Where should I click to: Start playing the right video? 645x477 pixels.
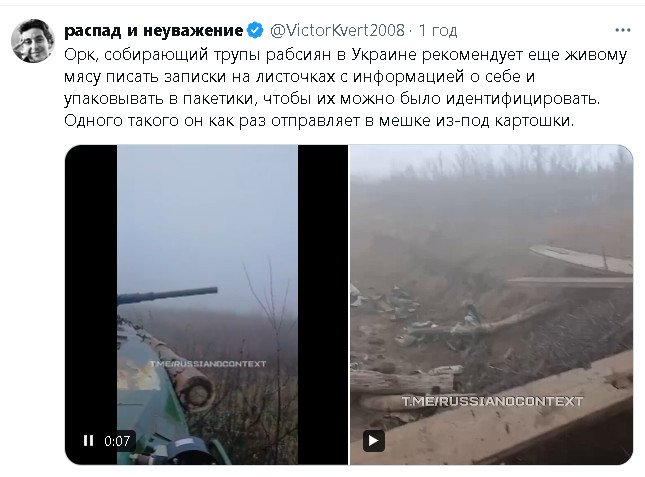click(374, 440)
